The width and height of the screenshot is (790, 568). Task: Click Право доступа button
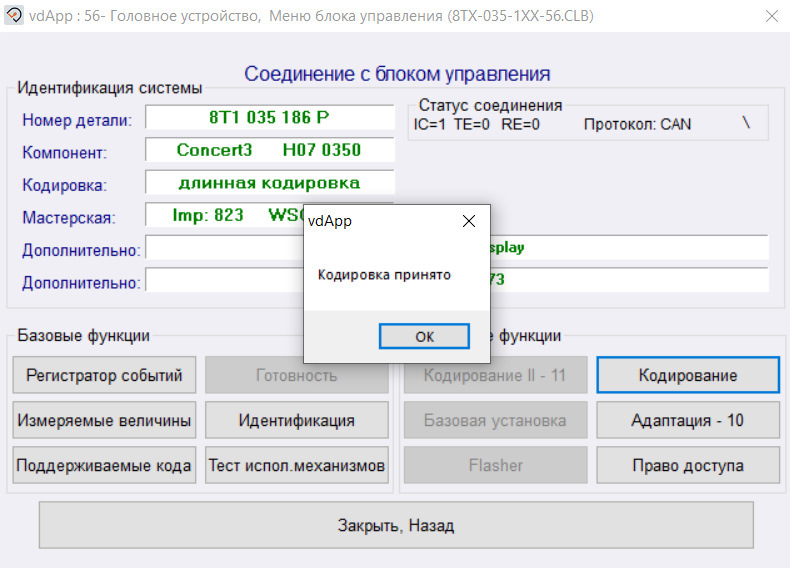pos(688,465)
